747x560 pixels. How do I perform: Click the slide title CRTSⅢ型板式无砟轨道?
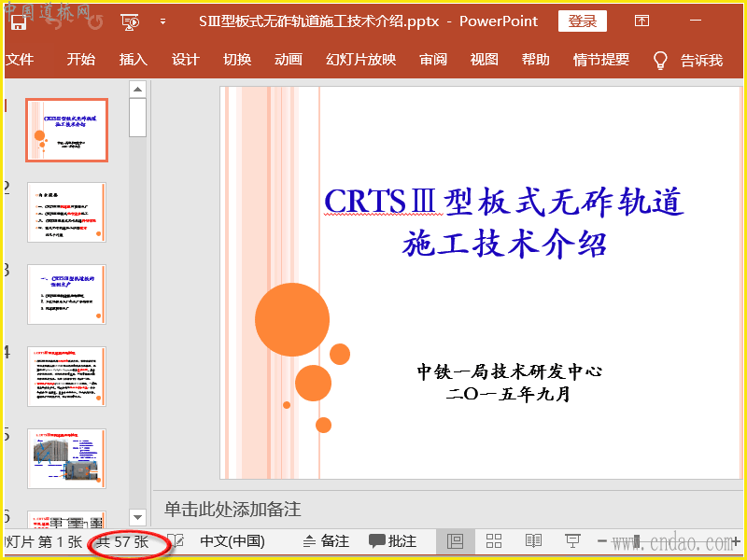tap(504, 202)
